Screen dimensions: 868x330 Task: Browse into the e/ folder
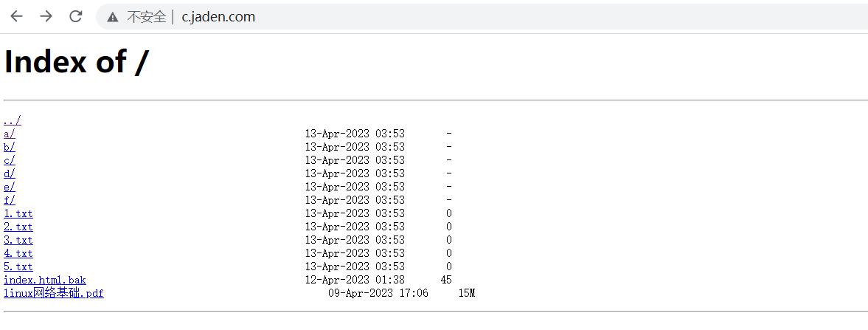[10, 187]
